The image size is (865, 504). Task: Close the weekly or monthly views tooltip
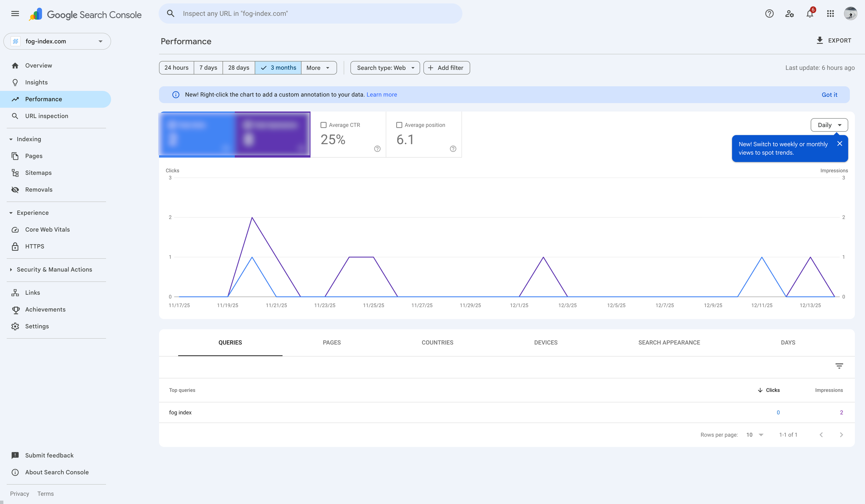click(840, 144)
